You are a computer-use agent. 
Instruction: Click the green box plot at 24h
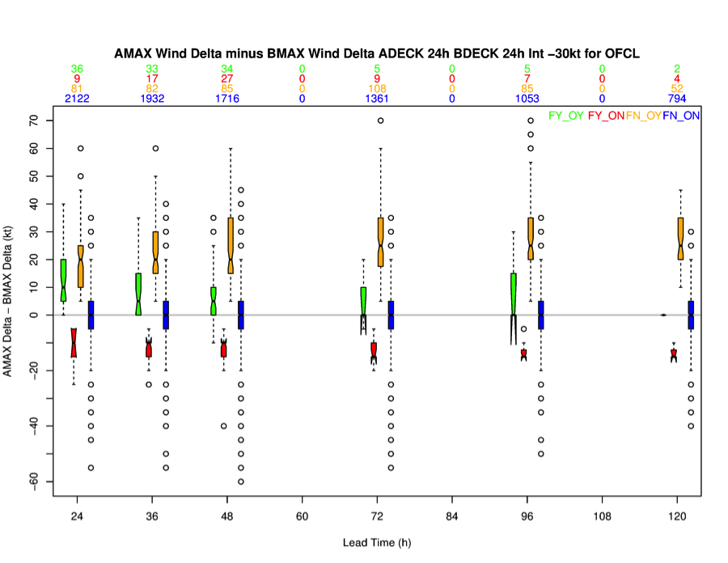pos(63,280)
